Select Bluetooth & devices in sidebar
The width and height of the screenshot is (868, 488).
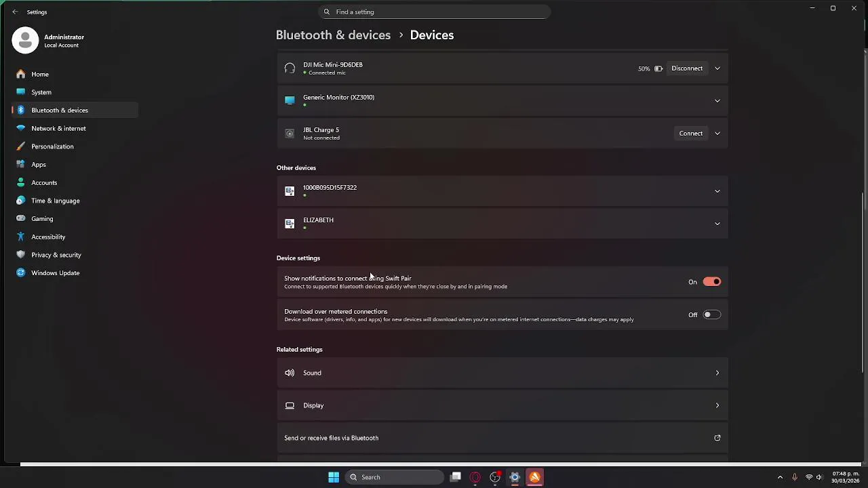pyautogui.click(x=75, y=110)
